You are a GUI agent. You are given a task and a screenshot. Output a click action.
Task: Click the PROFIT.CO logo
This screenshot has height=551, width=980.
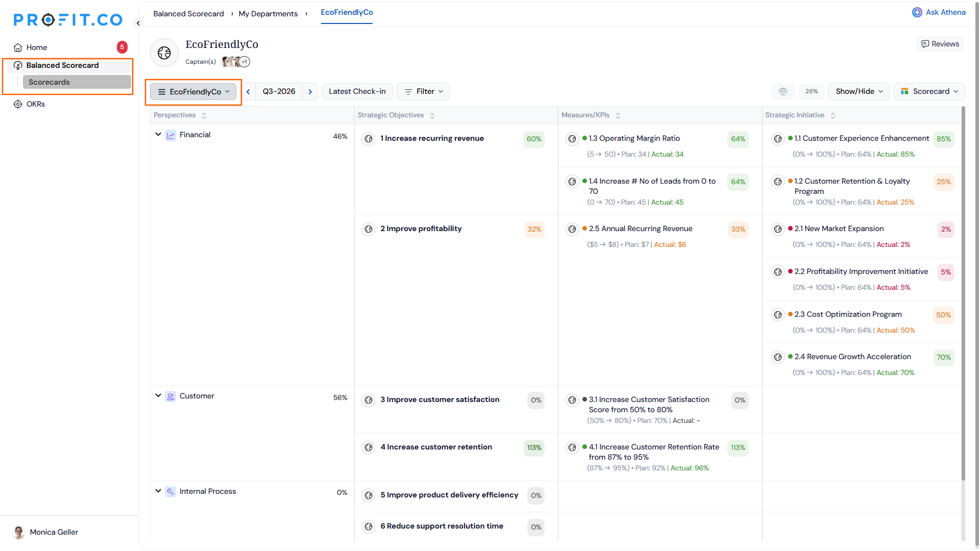[x=68, y=20]
